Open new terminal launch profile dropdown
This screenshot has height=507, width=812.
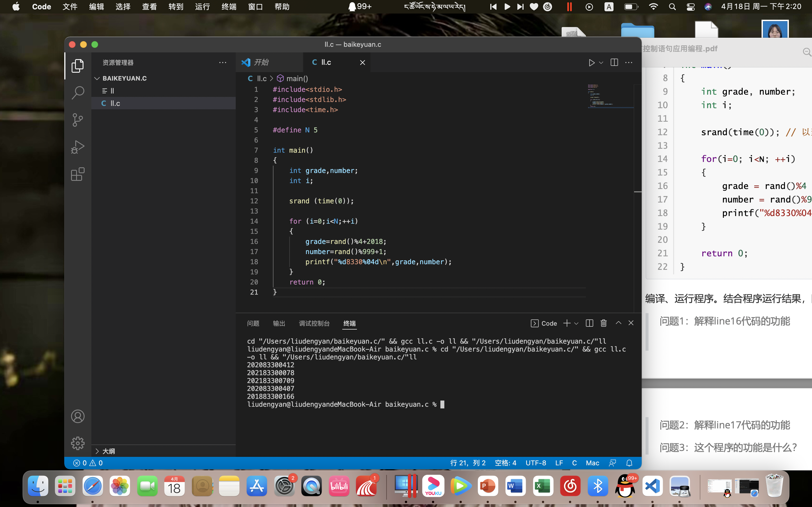pyautogui.click(x=577, y=323)
